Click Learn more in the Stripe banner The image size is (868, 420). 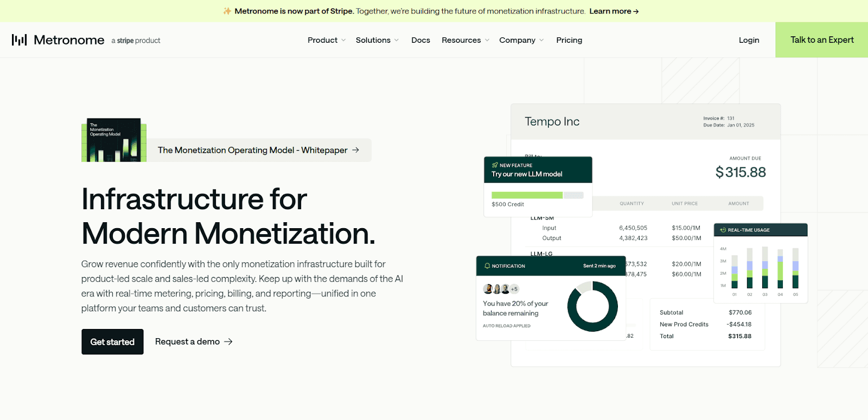pyautogui.click(x=614, y=11)
